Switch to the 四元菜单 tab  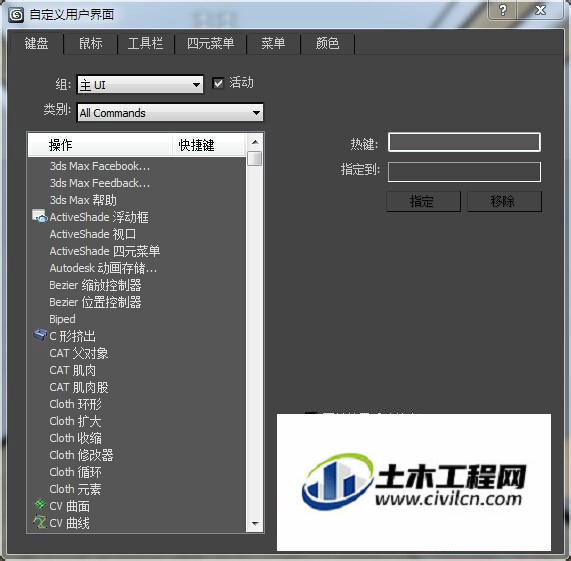point(210,43)
